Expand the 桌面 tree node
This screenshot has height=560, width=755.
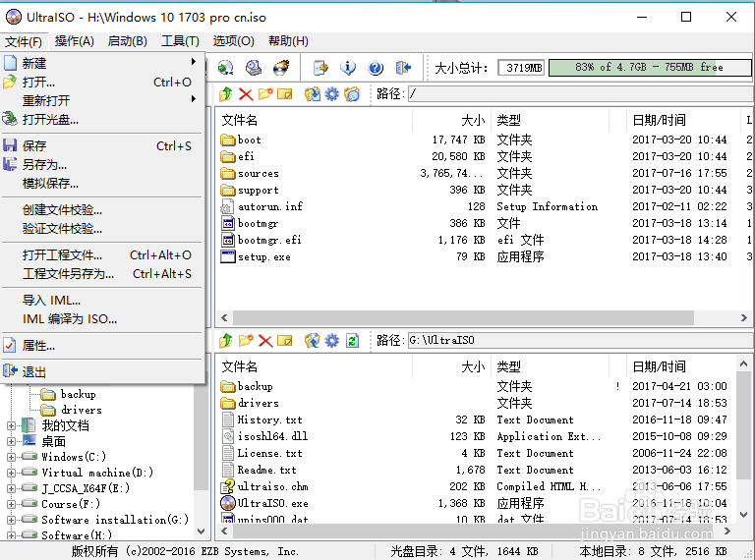point(11,441)
